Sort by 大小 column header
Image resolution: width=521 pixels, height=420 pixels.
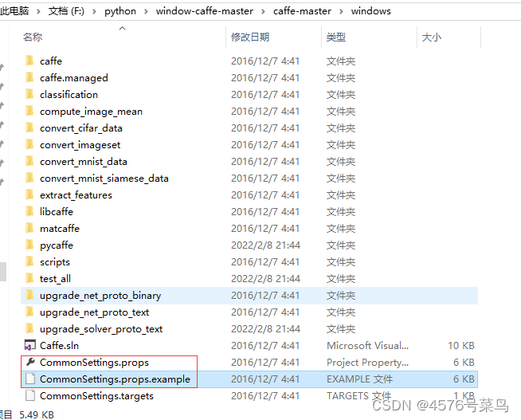pos(431,37)
